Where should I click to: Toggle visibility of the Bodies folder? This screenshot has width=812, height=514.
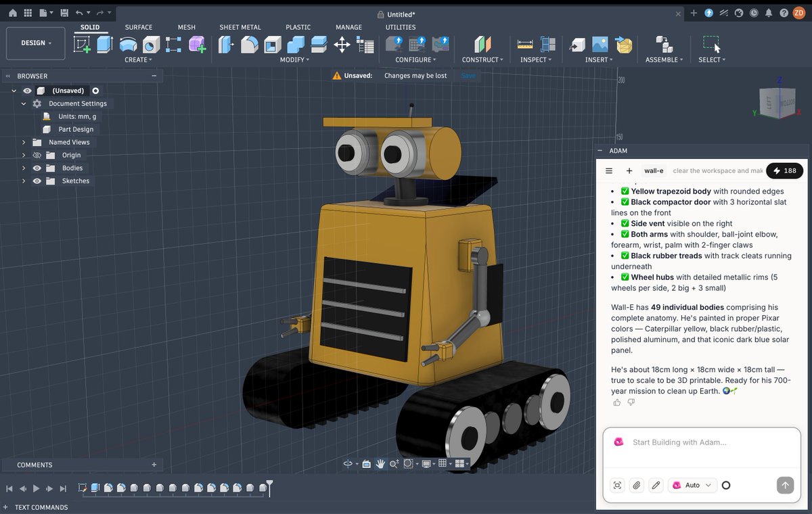[x=37, y=168]
